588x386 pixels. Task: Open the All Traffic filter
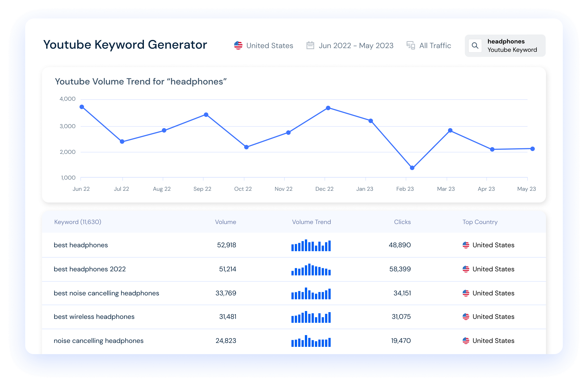point(429,46)
